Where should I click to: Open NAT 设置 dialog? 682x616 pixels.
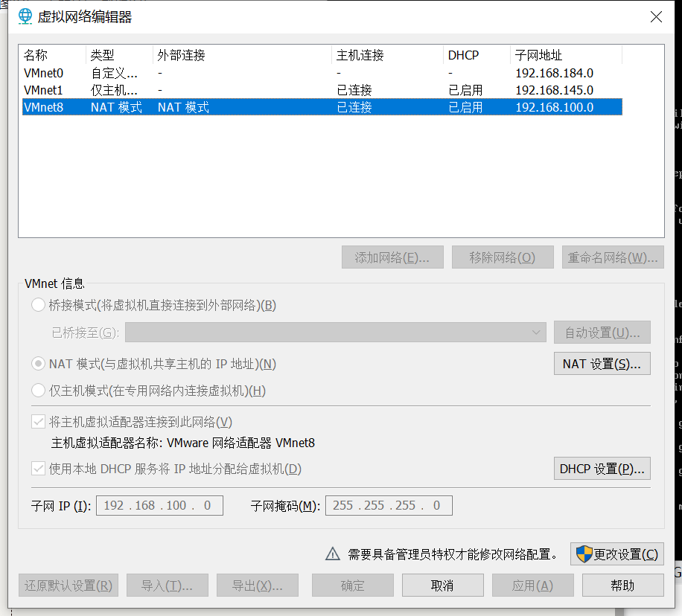[602, 364]
